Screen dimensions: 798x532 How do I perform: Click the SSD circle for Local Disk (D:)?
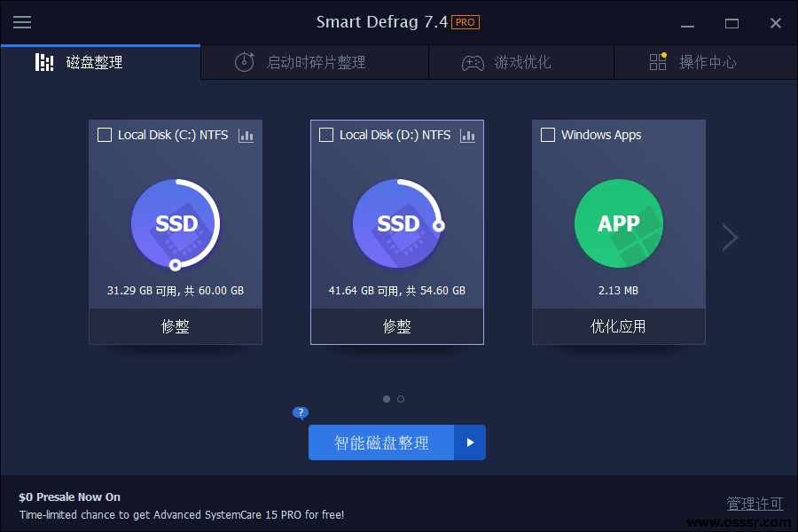[x=397, y=223]
